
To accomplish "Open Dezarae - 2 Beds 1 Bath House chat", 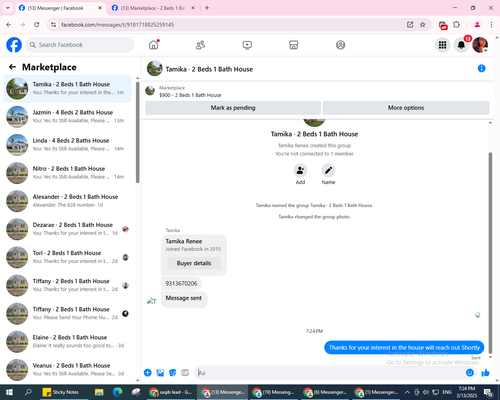I will (x=68, y=229).
